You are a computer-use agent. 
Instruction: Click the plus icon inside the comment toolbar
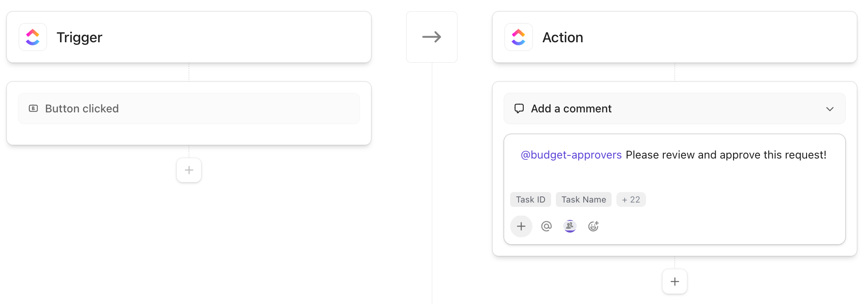coord(521,226)
